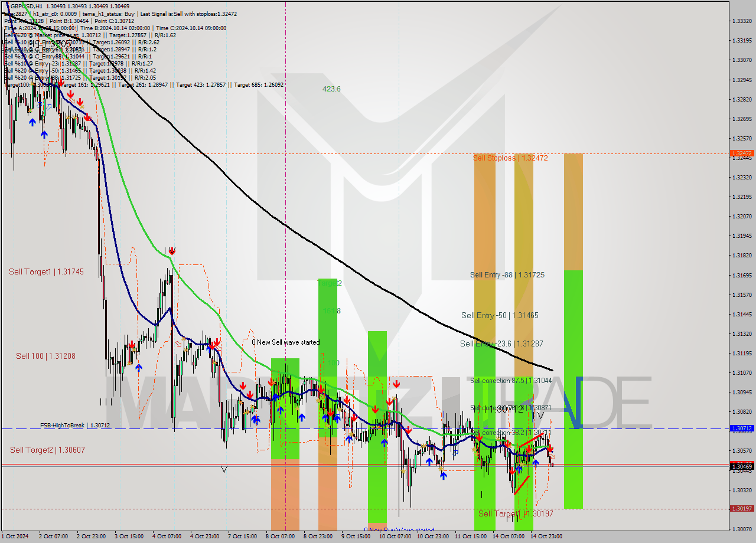This screenshot has height=543, width=756.
Task: Click the '7 Oct 15:00' time axis label
Action: 242,537
